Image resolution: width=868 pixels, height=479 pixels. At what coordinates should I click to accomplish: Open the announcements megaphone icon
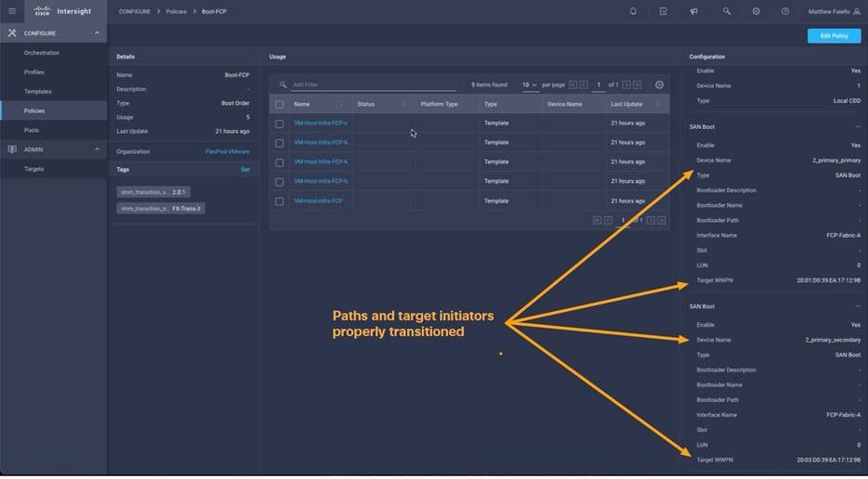694,11
